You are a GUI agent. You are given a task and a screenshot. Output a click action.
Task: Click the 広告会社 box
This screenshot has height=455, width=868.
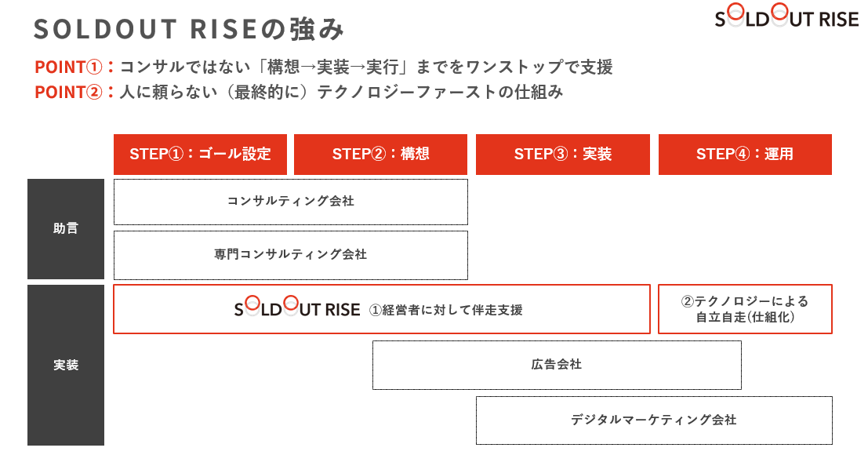click(557, 365)
